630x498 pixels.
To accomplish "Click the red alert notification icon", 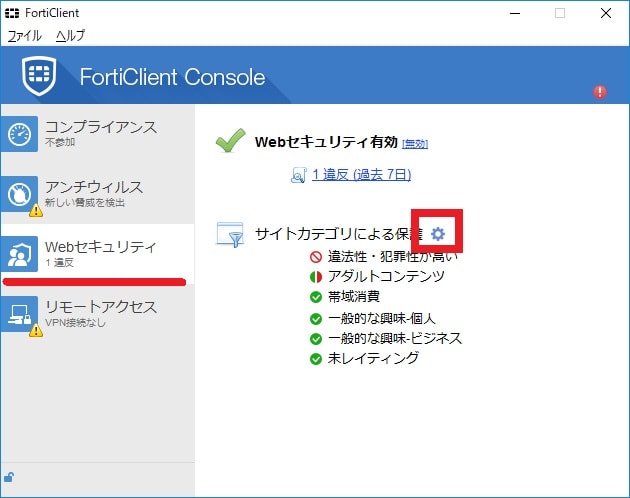I will [600, 92].
